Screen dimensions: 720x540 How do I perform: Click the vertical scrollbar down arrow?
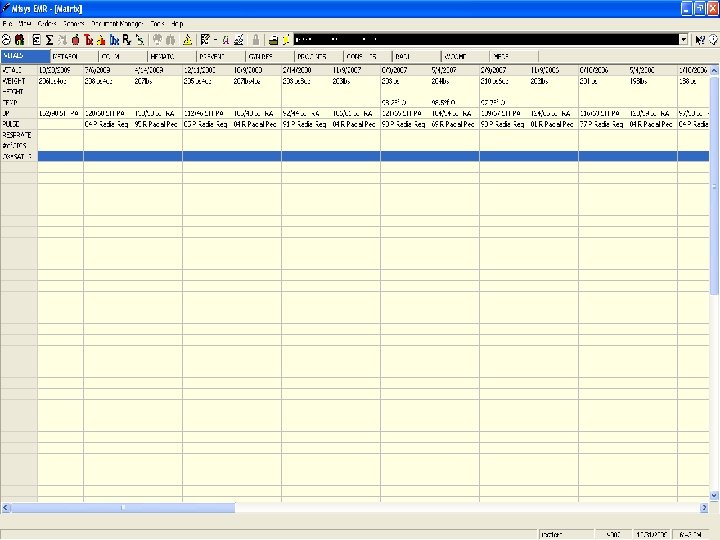714,495
